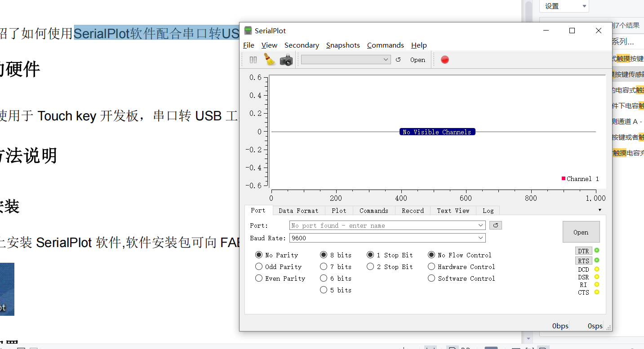Select Even Parity option
The height and width of the screenshot is (349, 644).
point(280,278)
